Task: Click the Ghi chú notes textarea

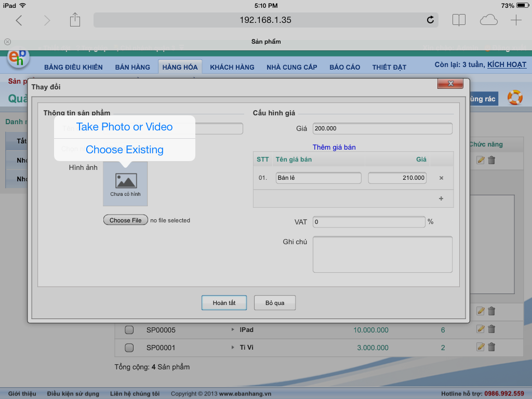Action: tap(382, 255)
